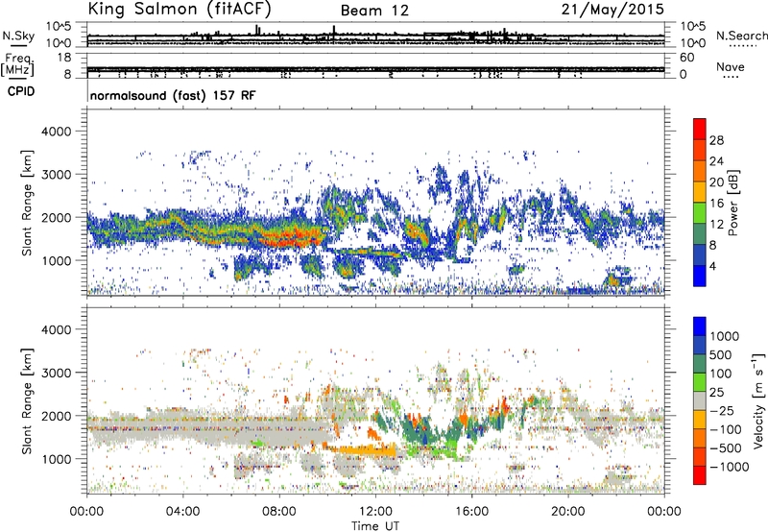Click the red bottom swatch of Velocity colorbar
Image resolution: width=768 pixels, height=532 pixels.
coord(700,475)
